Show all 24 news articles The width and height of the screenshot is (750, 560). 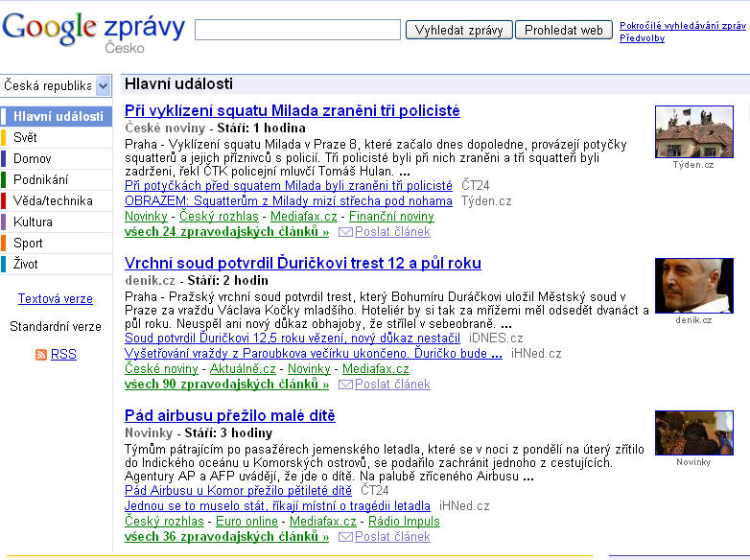[x=226, y=232]
